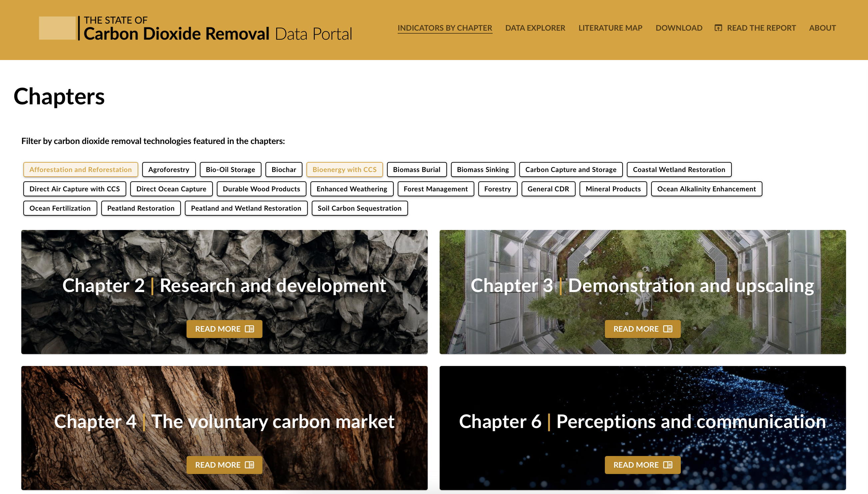Enable Carbon Capture and Storage filter
The height and width of the screenshot is (494, 868).
571,170
